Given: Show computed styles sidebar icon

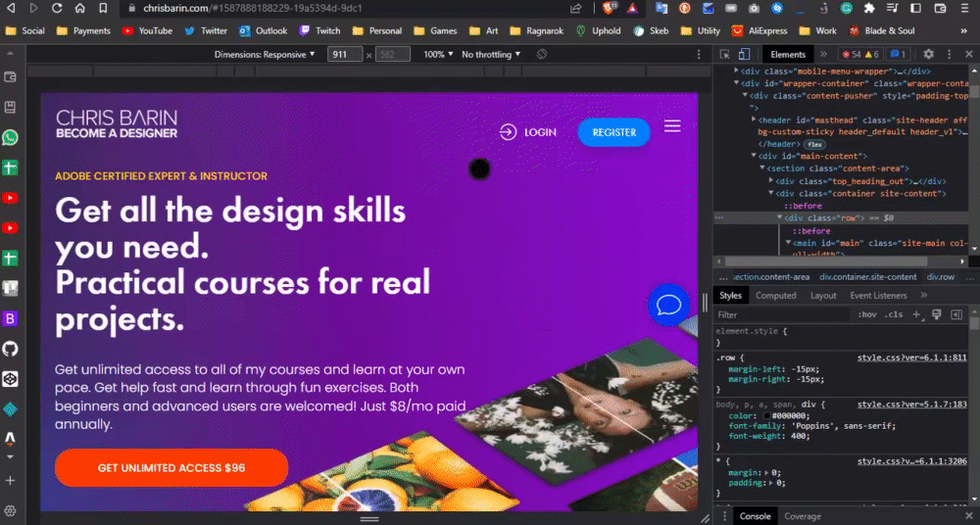Looking at the screenshot, I should pyautogui.click(x=956, y=314).
